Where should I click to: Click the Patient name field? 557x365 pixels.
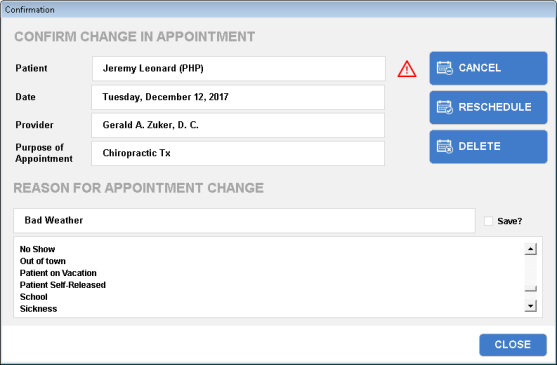tap(239, 69)
